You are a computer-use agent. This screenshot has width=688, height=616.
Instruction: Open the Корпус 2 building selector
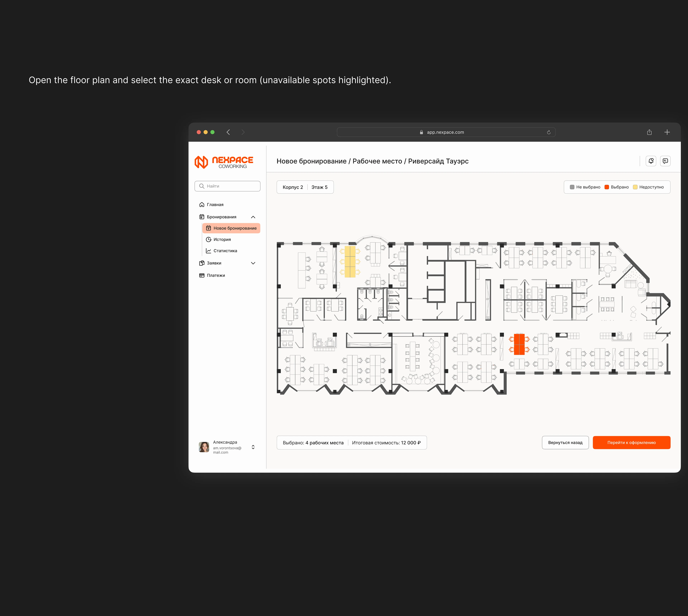coord(293,187)
